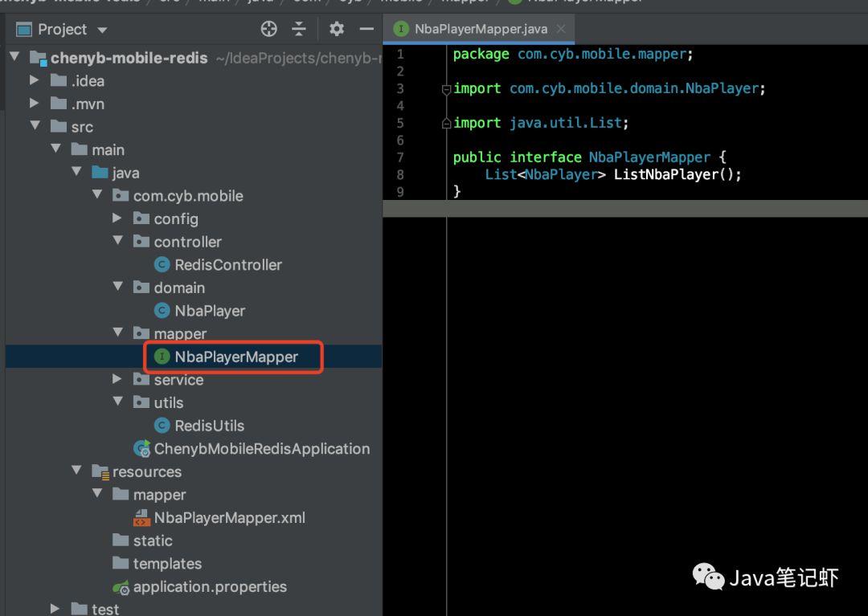Collapse the resources mapper folder arrow
Viewport: 868px width, 616px height.
(x=97, y=493)
